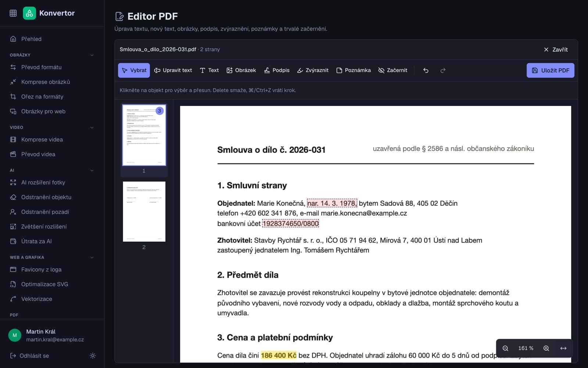Select page 2 thumbnail
The width and height of the screenshot is (588, 368).
pos(144,212)
